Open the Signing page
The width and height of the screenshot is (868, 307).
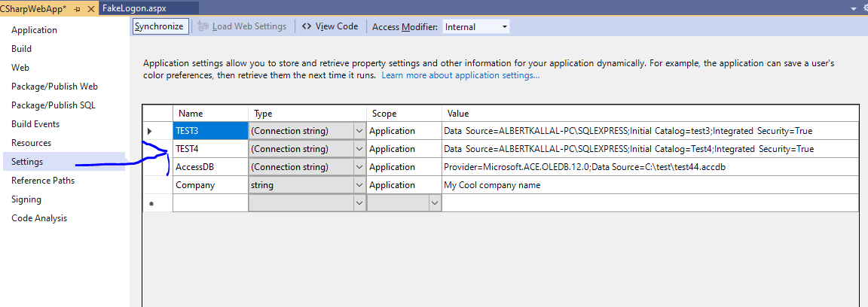point(26,199)
